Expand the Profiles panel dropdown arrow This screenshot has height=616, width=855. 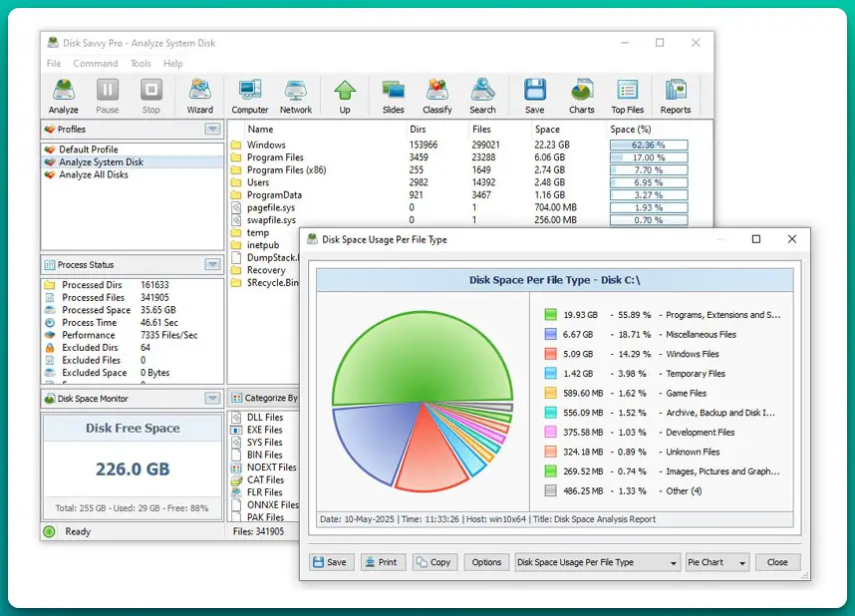(x=212, y=130)
